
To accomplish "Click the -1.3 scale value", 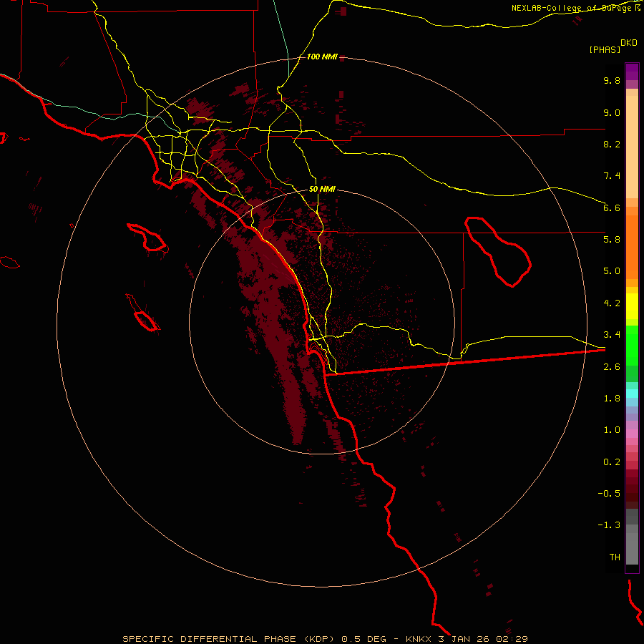I will point(609,525).
